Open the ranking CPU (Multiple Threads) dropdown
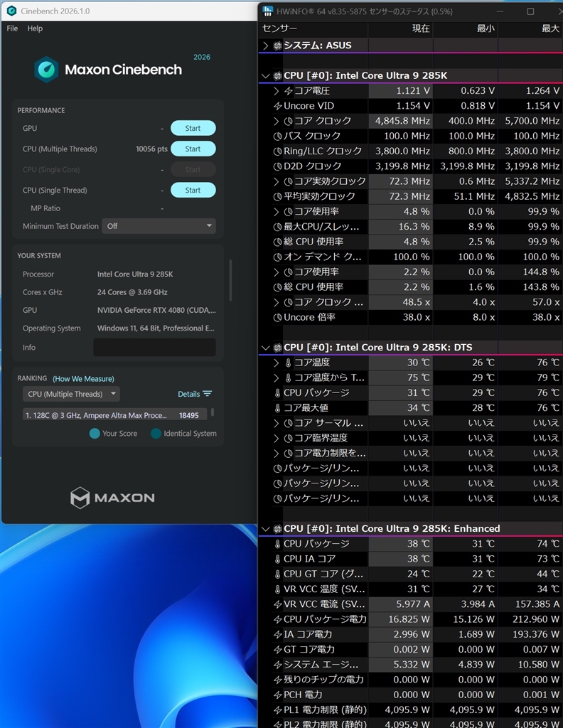Viewport: 563px width, 728px height. point(72,394)
